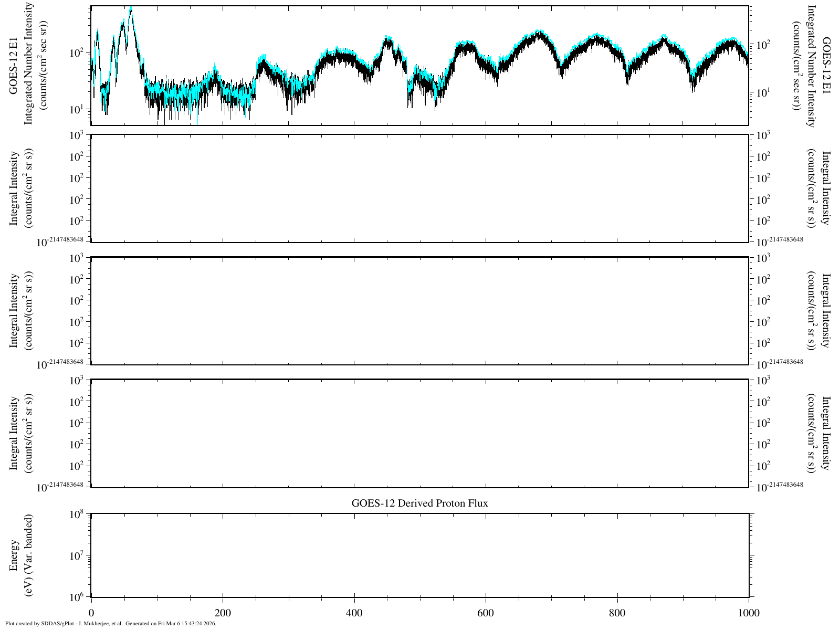Viewport: 840px width, 630px height.
Task: Click the x-axis tick label 1000
Action: click(x=748, y=612)
